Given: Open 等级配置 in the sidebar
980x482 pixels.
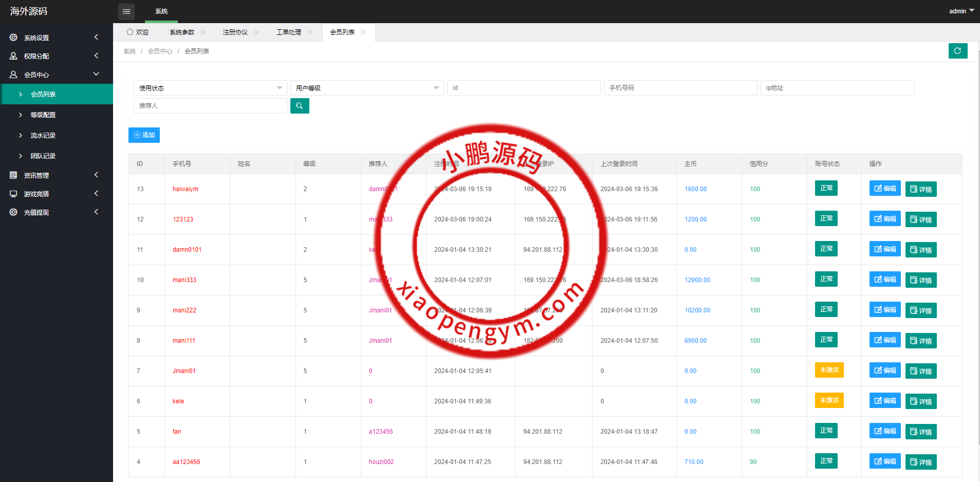Looking at the screenshot, I should pos(58,115).
